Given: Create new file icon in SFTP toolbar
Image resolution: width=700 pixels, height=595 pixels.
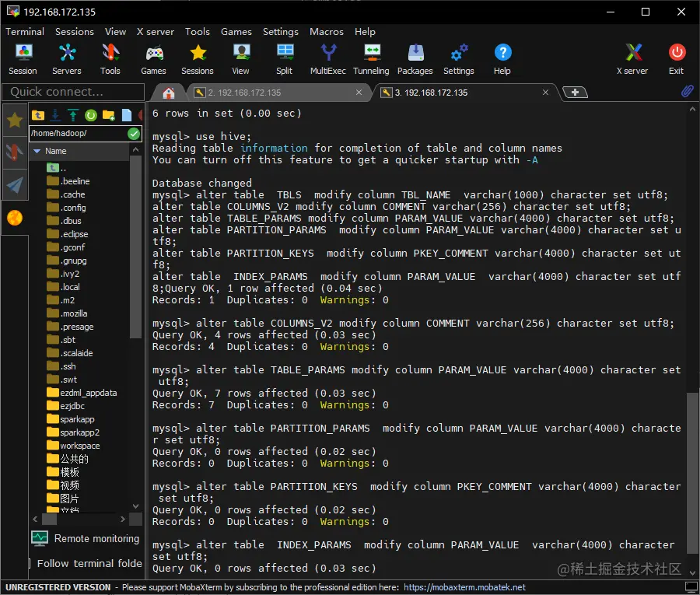Looking at the screenshot, I should [x=127, y=116].
